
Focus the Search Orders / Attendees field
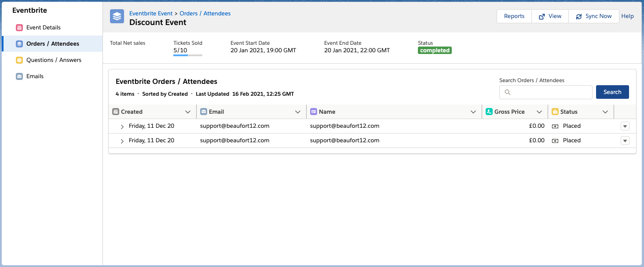click(546, 92)
